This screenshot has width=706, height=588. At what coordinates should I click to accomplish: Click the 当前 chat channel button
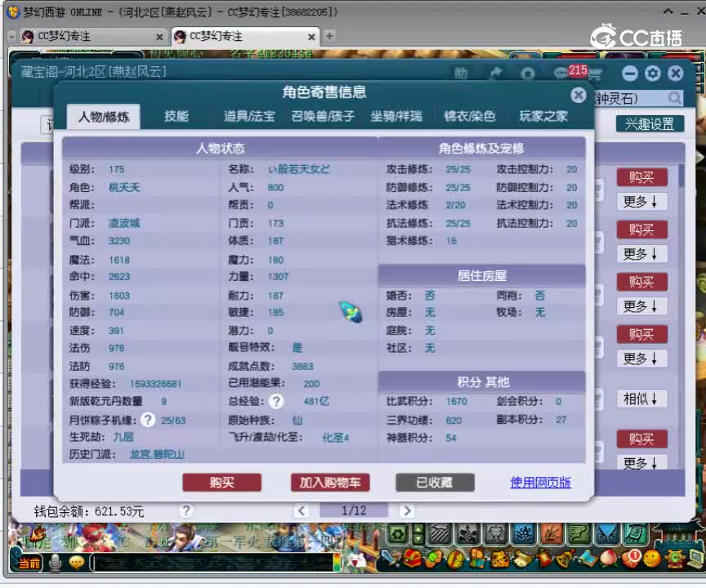pyautogui.click(x=28, y=563)
